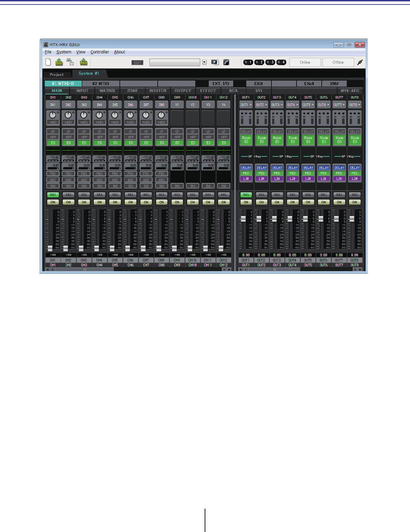The image size is (410, 532).
Task: Click the OUT8 output fader
Action: [x=351, y=219]
